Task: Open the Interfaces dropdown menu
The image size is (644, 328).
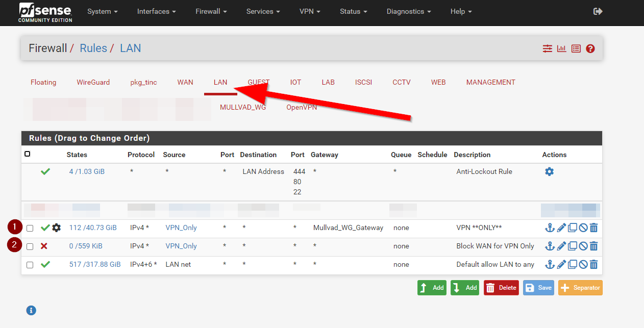Action: (157, 11)
